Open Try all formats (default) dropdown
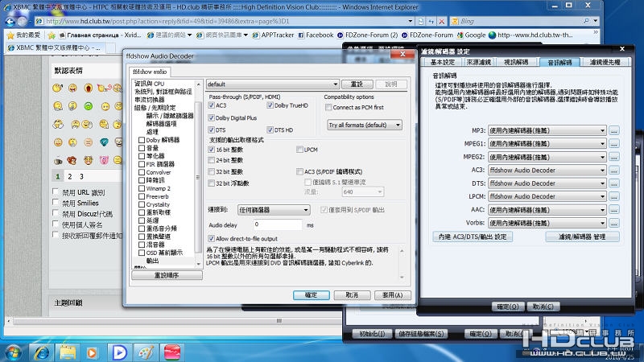644x362 pixels. [365, 125]
